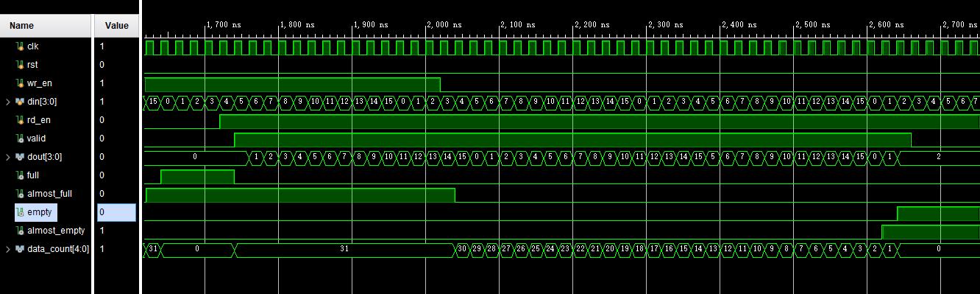
Task: Click the data_count[4:0] bus icon
Action: click(x=20, y=249)
